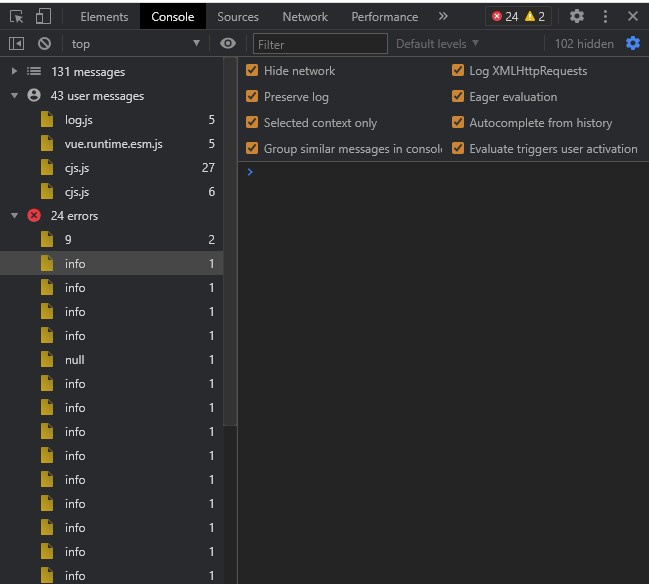
Task: Click the file icon beside null
Action: pos(47,359)
